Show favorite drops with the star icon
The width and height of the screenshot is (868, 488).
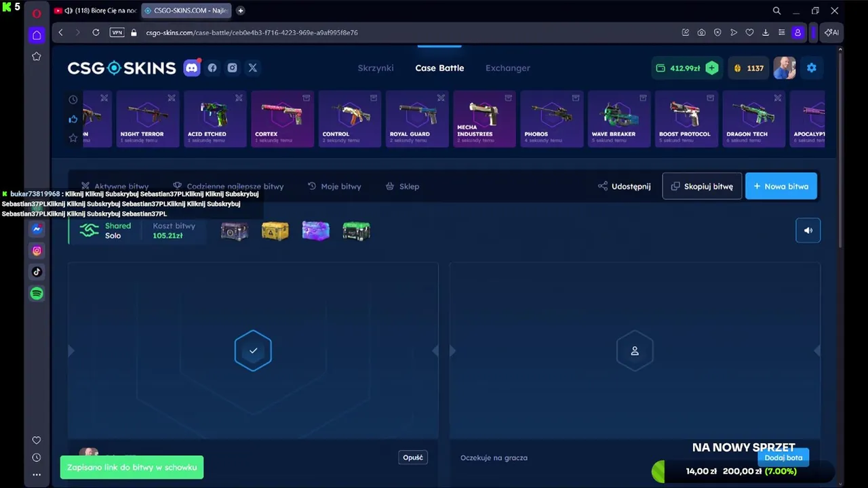pyautogui.click(x=73, y=138)
